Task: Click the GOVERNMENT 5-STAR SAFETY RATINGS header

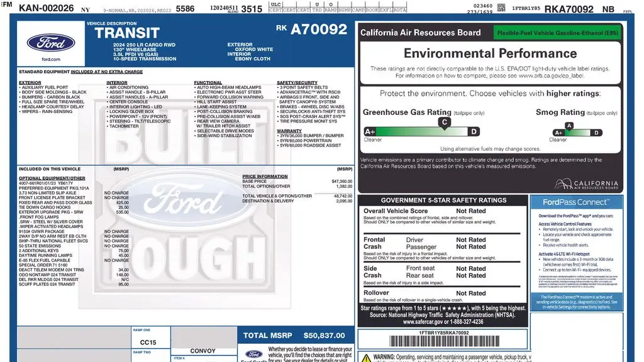Action: coord(443,200)
